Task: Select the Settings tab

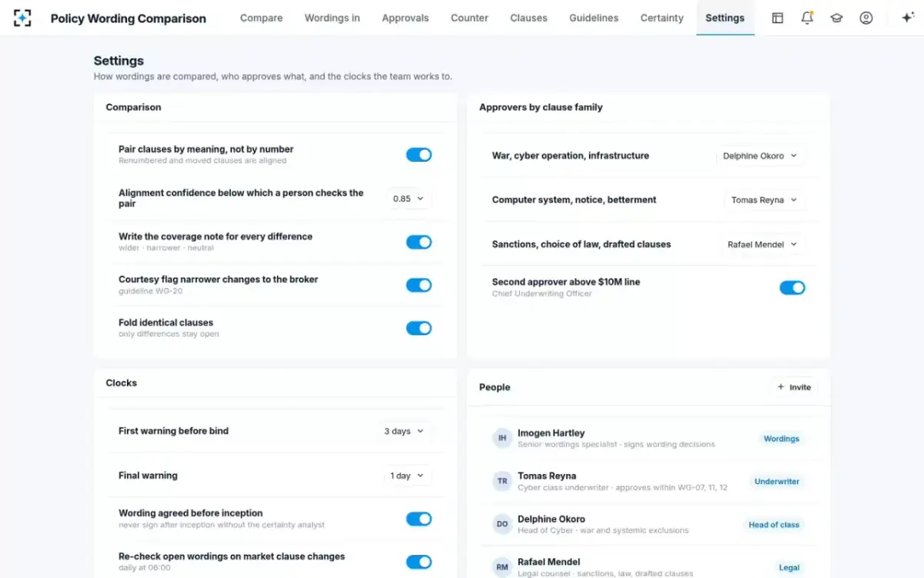Action: point(725,18)
